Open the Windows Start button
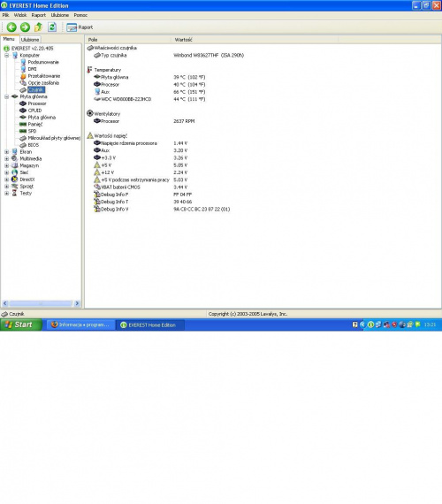442x504 pixels. pos(21,325)
